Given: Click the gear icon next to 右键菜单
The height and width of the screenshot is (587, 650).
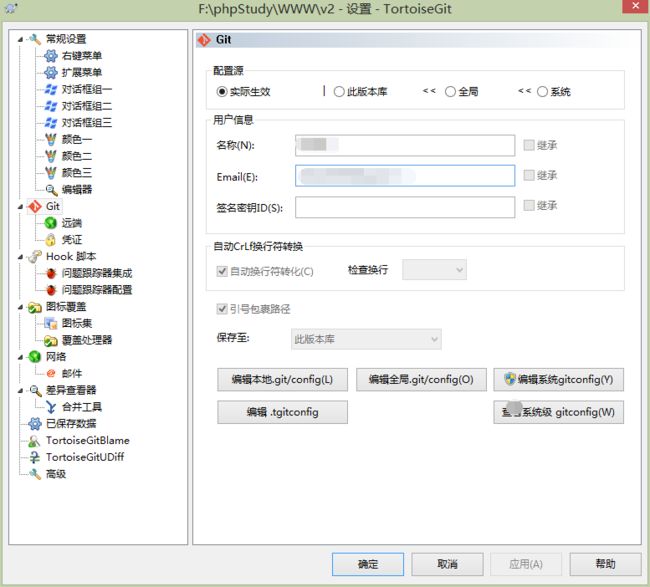Looking at the screenshot, I should (x=51, y=56).
